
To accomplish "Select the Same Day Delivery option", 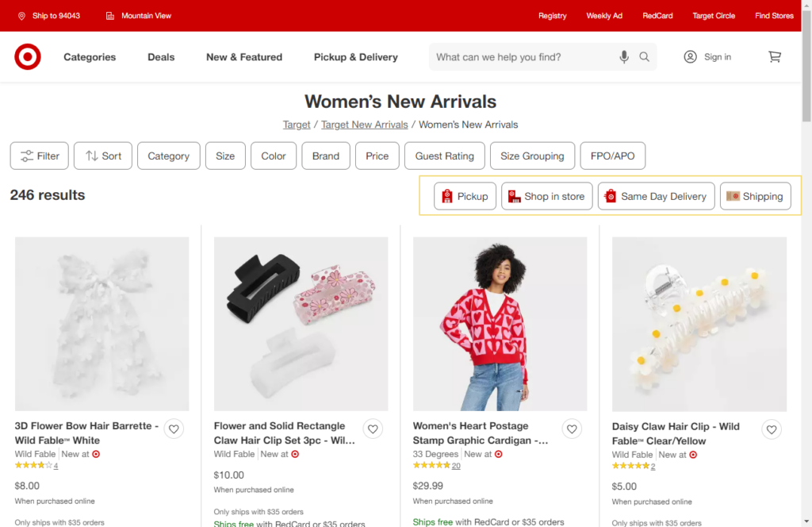I will coord(656,197).
